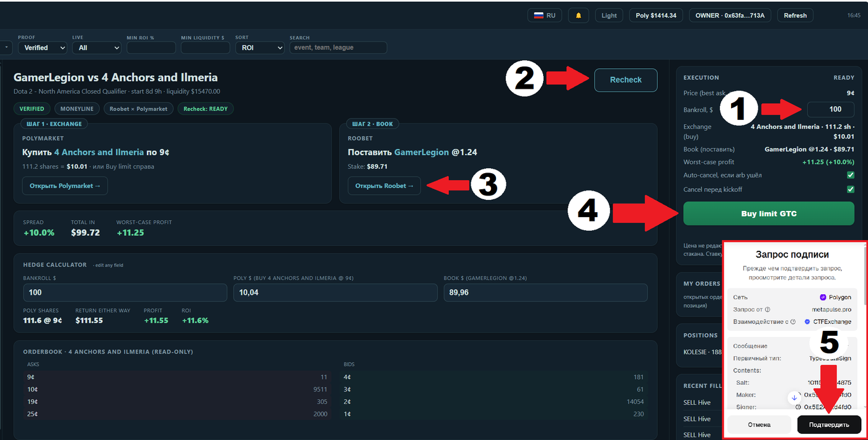
Task: Click the event, team, league search box
Action: click(x=338, y=47)
